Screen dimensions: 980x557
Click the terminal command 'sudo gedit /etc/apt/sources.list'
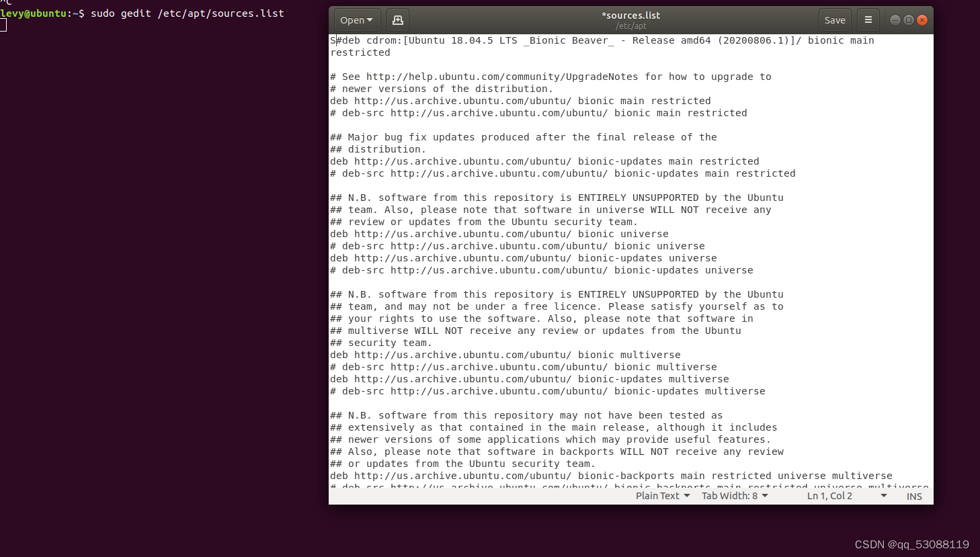pos(188,13)
